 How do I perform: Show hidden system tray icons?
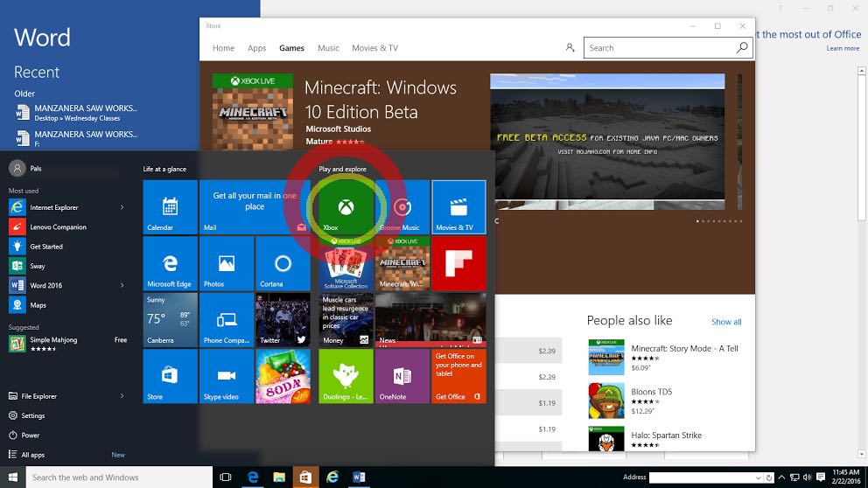pos(781,477)
